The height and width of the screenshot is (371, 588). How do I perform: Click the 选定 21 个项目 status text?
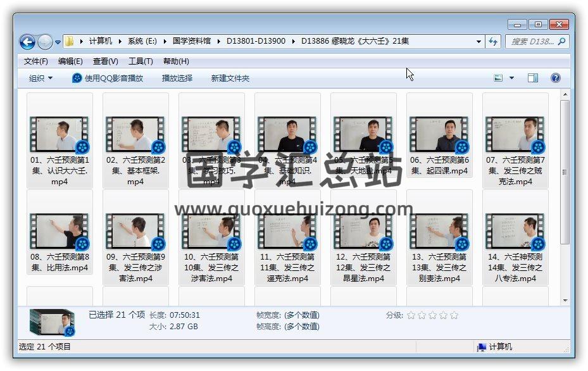tap(45, 346)
